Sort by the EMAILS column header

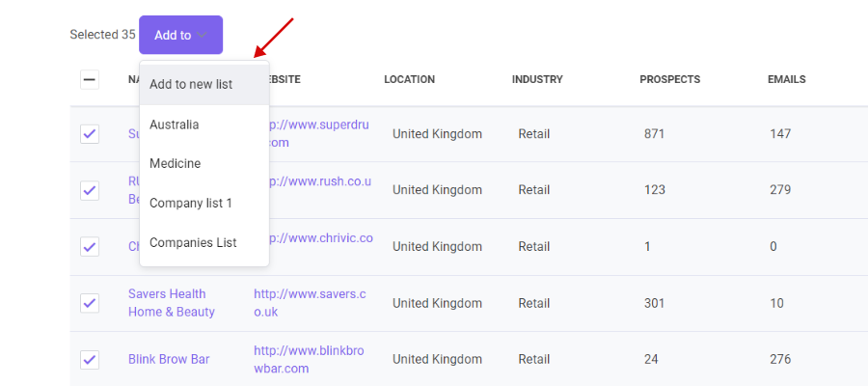click(786, 80)
